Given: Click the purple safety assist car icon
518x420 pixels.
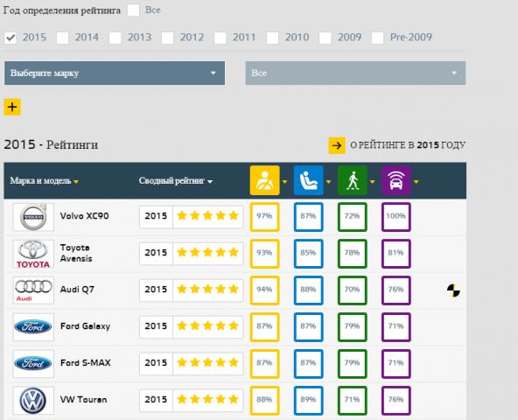Looking at the screenshot, I should 396,180.
